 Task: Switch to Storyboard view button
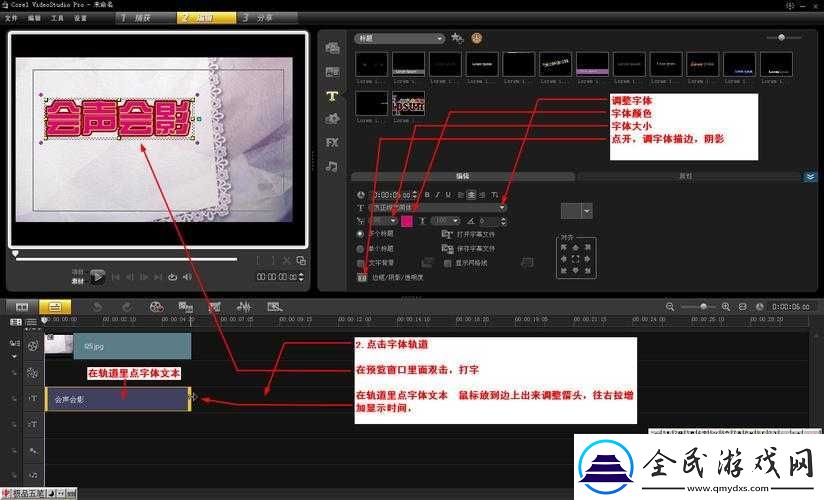(x=22, y=307)
